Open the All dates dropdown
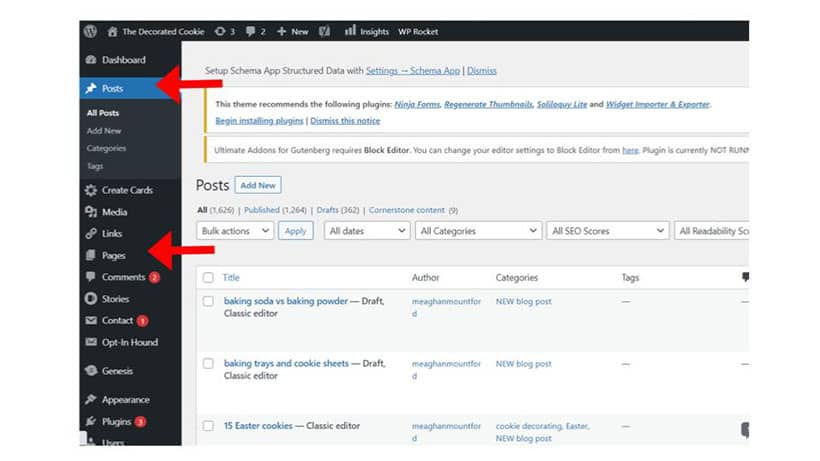This screenshot has height=461, width=820. [x=367, y=230]
